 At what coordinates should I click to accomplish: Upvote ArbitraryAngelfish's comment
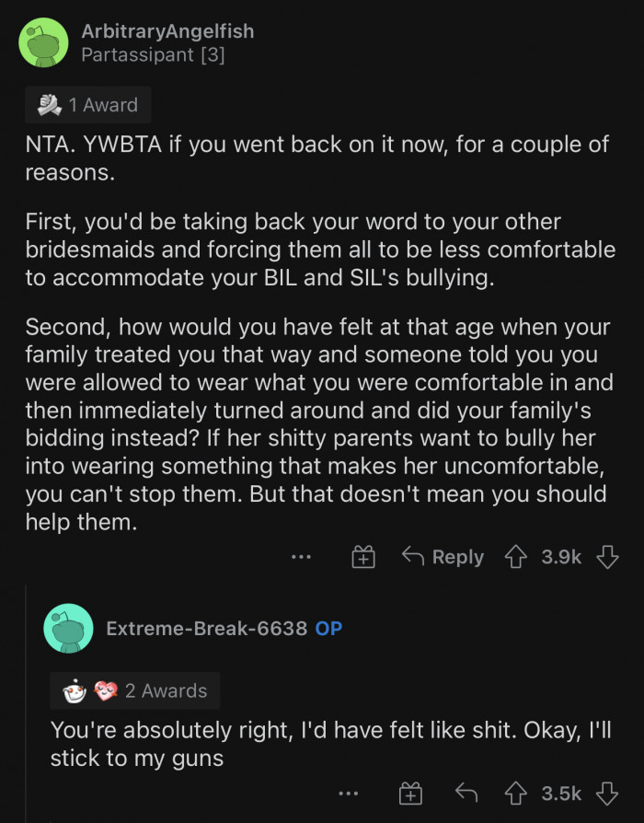pos(515,557)
